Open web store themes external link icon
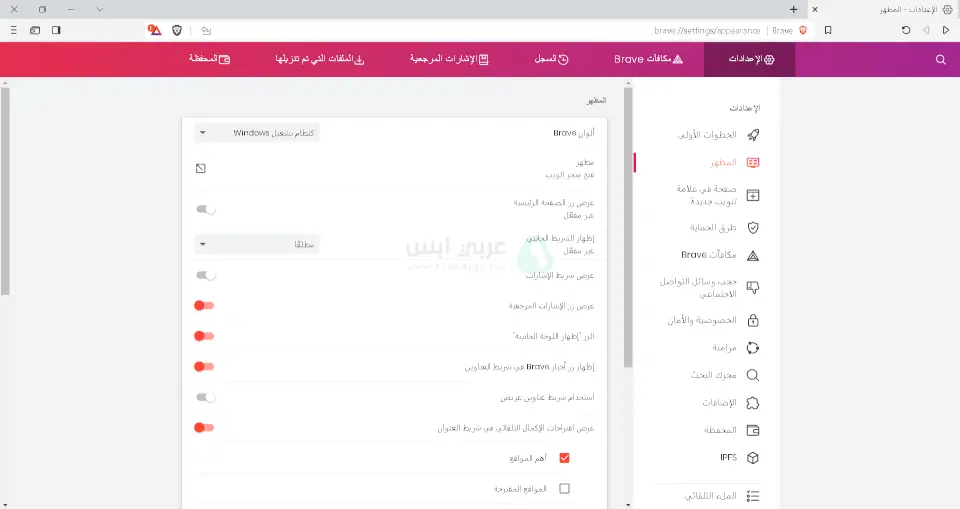 tap(201, 168)
